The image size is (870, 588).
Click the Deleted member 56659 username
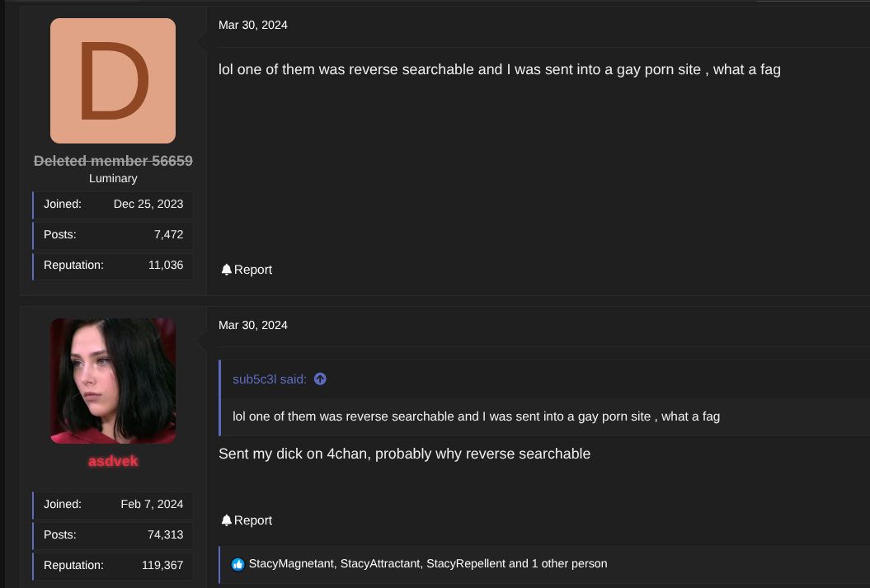tap(113, 161)
